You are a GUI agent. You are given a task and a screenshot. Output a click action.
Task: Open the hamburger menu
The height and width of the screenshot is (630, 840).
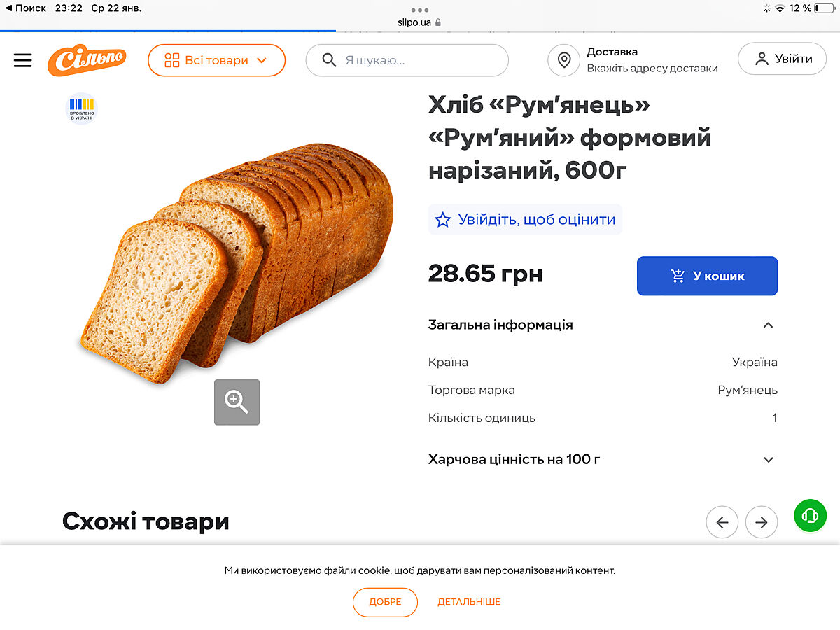click(23, 60)
